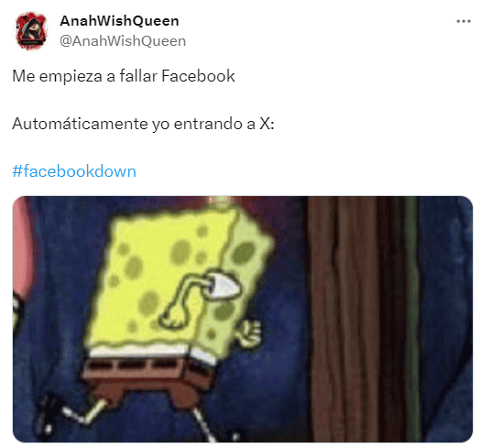Open the @AnahWishQueen handle link

(x=123, y=41)
